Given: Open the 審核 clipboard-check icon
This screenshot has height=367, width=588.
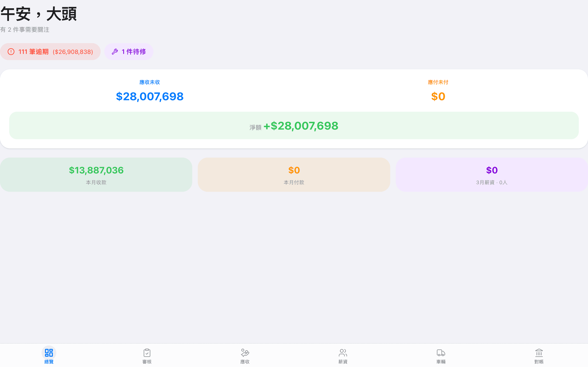Looking at the screenshot, I should (x=147, y=353).
